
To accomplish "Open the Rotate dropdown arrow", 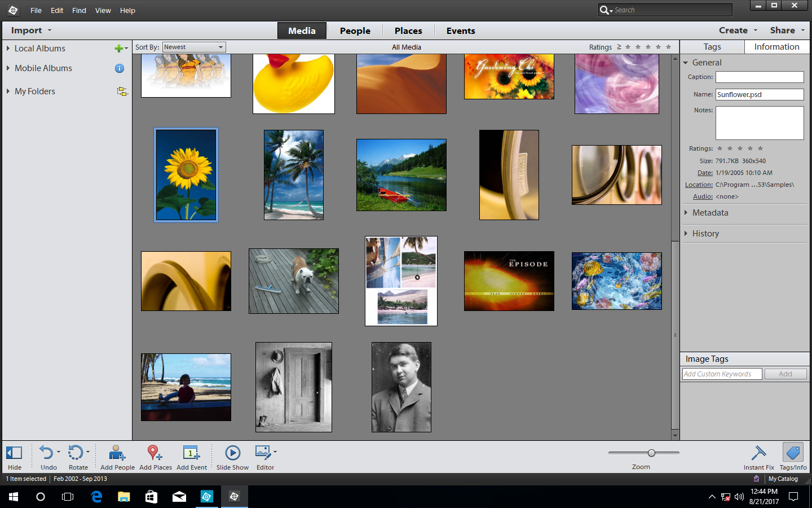I will (x=88, y=452).
